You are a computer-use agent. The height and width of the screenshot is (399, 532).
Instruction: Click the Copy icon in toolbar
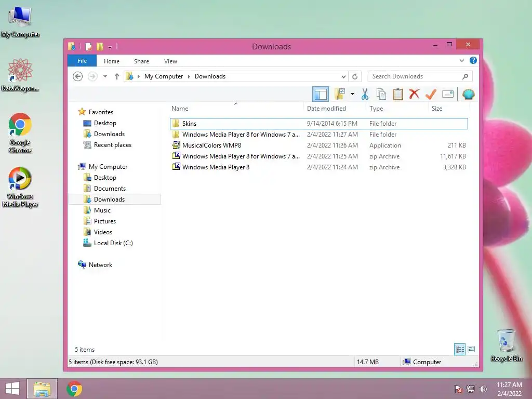point(381,94)
